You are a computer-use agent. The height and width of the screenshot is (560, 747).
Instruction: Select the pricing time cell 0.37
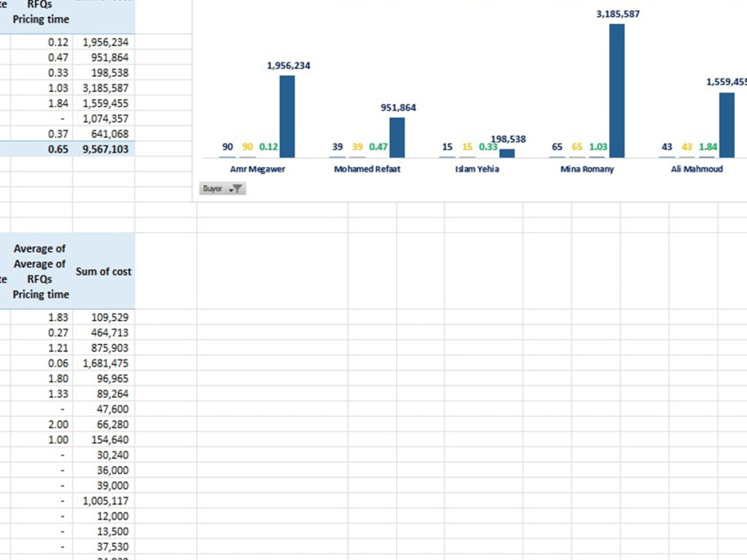click(41, 134)
